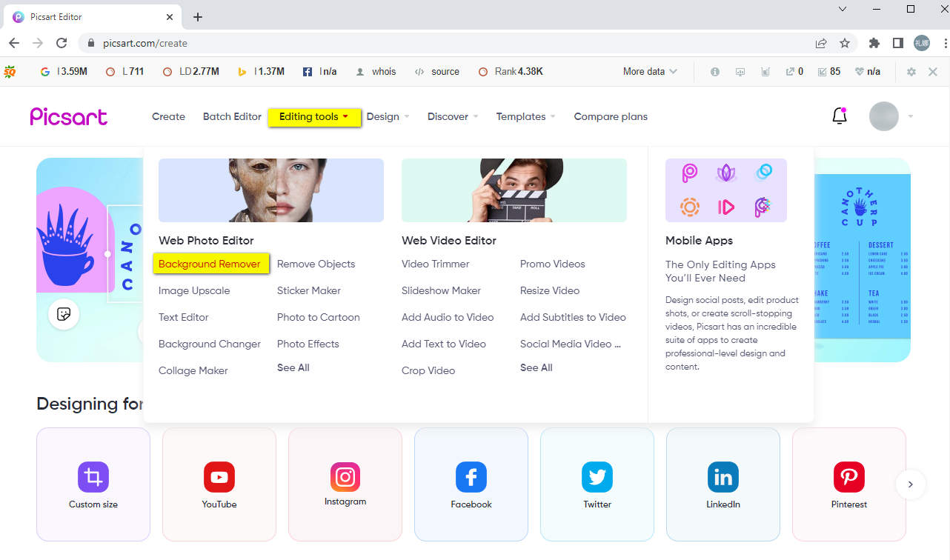
Task: Click the Web Video Editor thumbnail
Action: (x=514, y=190)
